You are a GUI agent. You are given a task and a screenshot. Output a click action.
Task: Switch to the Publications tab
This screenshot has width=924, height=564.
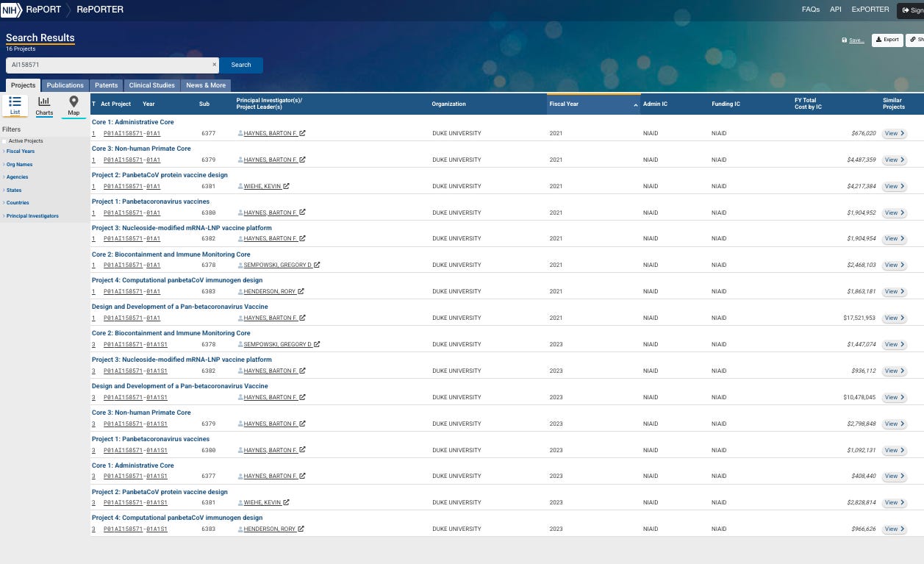coord(65,85)
